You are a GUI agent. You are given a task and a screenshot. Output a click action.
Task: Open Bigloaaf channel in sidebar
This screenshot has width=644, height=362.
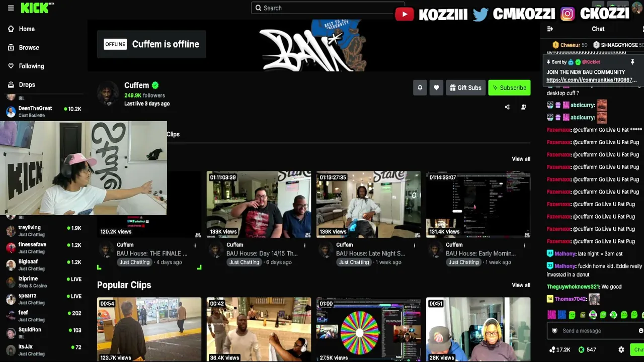[43, 265]
